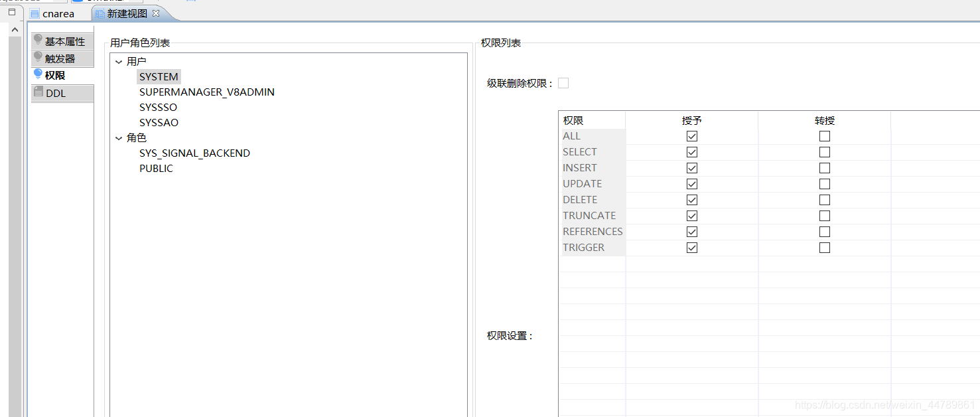980x417 pixels.
Task: Click the 权限 column header
Action: click(593, 120)
